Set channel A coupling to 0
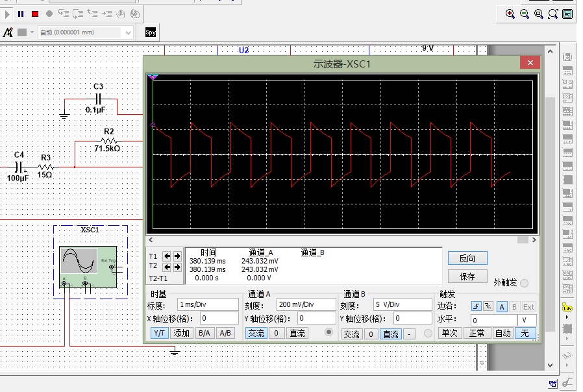 [x=277, y=333]
